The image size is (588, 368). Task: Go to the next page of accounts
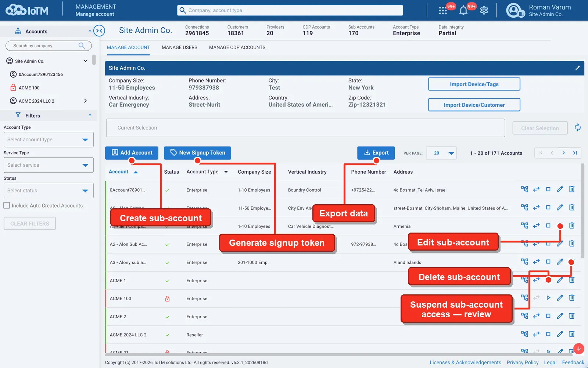click(563, 153)
